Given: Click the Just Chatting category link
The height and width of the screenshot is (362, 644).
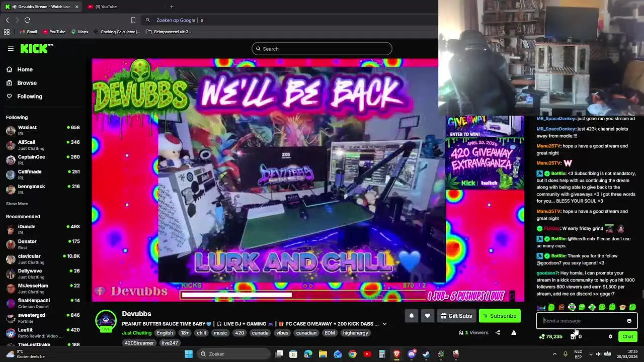Looking at the screenshot, I should [136, 333].
